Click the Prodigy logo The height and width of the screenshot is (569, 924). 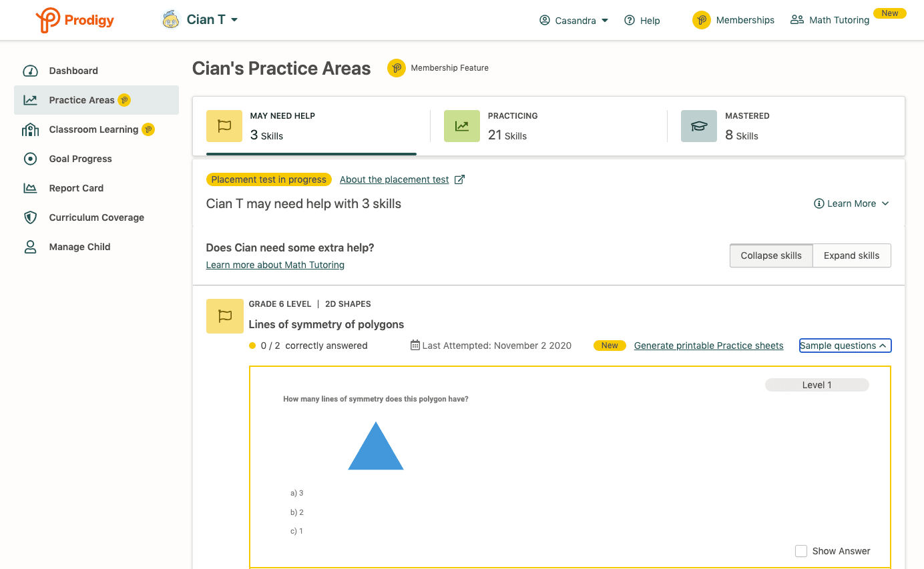tap(74, 20)
